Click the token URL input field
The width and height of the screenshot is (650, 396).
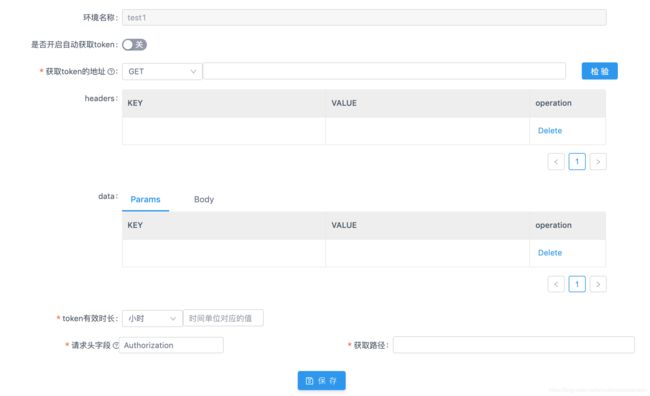coord(384,71)
